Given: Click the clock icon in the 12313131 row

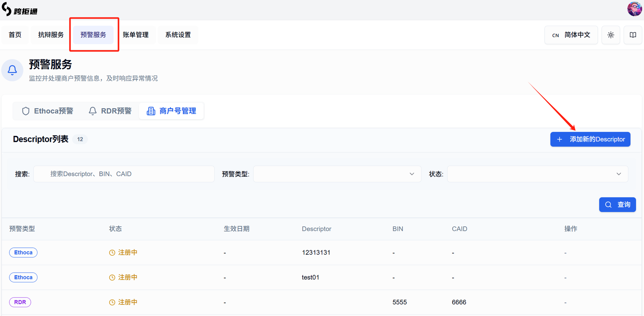Looking at the screenshot, I should (112, 253).
